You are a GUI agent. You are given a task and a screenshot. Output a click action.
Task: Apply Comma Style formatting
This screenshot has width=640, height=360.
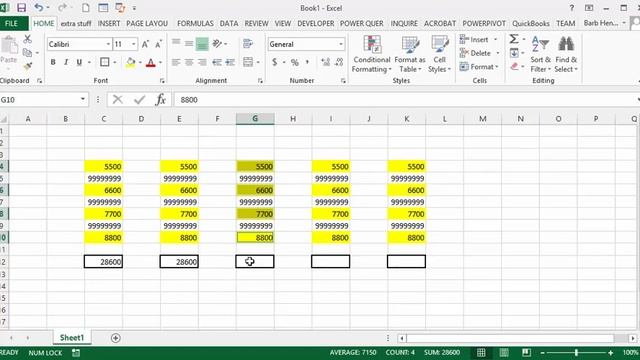307,62
